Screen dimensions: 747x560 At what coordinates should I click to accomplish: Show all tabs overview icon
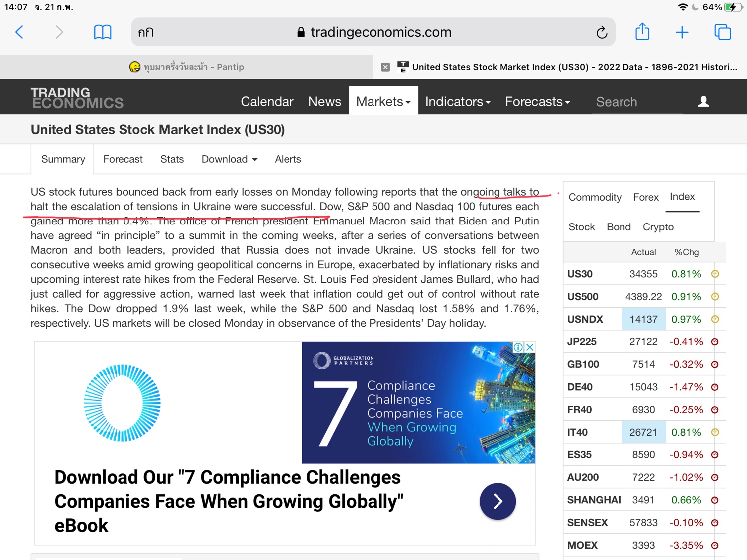722,32
